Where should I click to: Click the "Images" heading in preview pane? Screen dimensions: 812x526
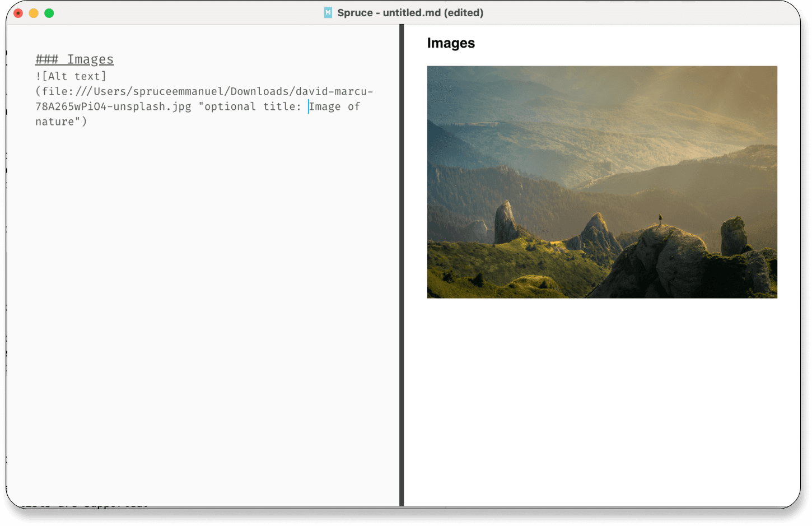451,43
